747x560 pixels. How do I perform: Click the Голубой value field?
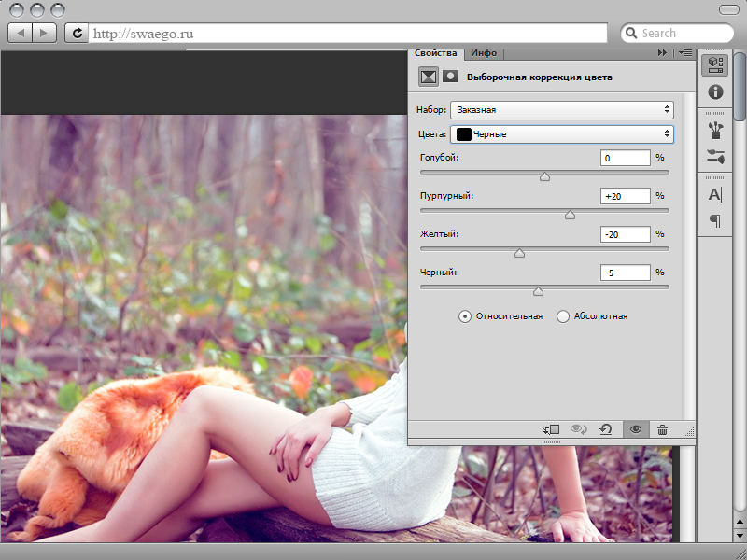point(625,158)
